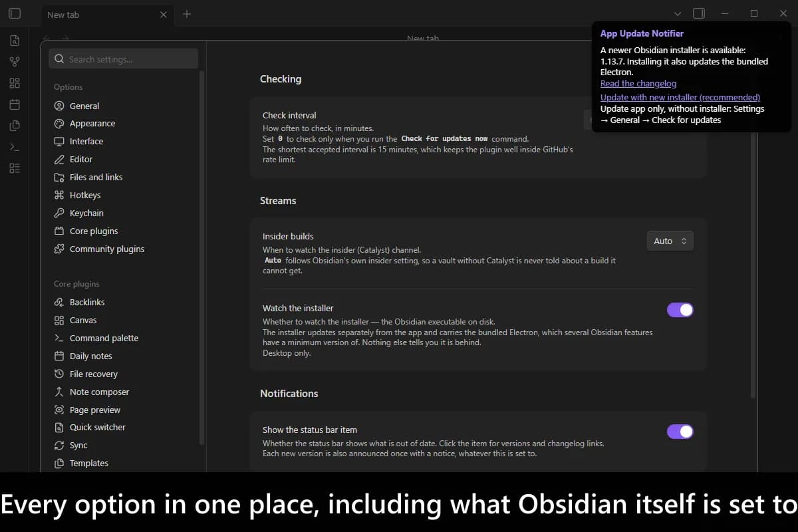Click the "Options" sidebar group label
The width and height of the screenshot is (798, 532).
[x=68, y=87]
